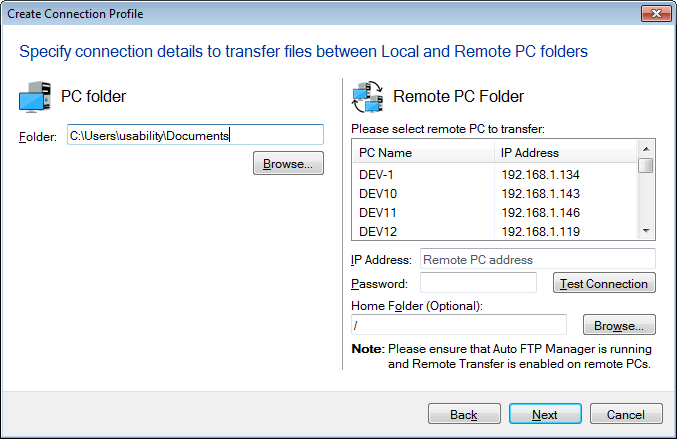677x439 pixels.
Task: Select DEV-1 in the remote PC list
Action: coord(495,174)
